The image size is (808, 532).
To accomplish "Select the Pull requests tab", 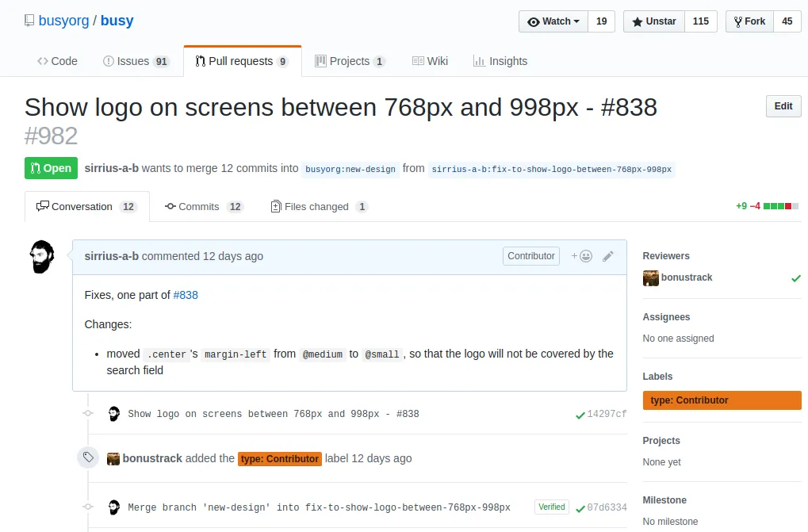I will [242, 61].
